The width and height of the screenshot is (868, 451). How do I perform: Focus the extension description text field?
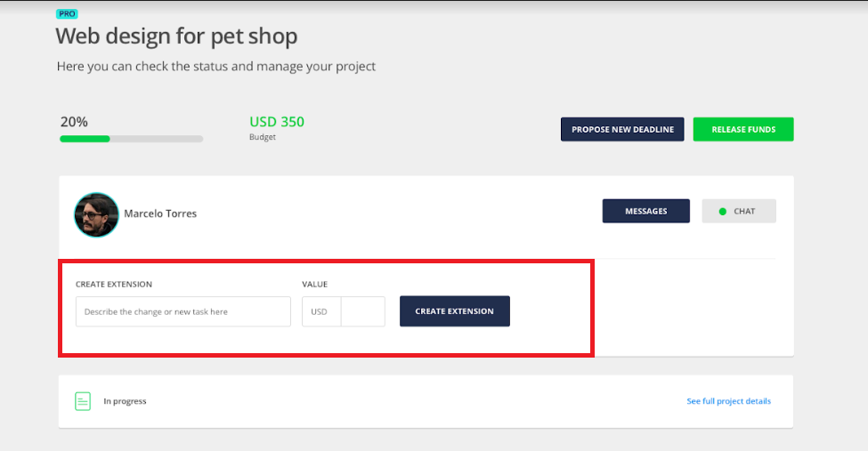point(183,312)
